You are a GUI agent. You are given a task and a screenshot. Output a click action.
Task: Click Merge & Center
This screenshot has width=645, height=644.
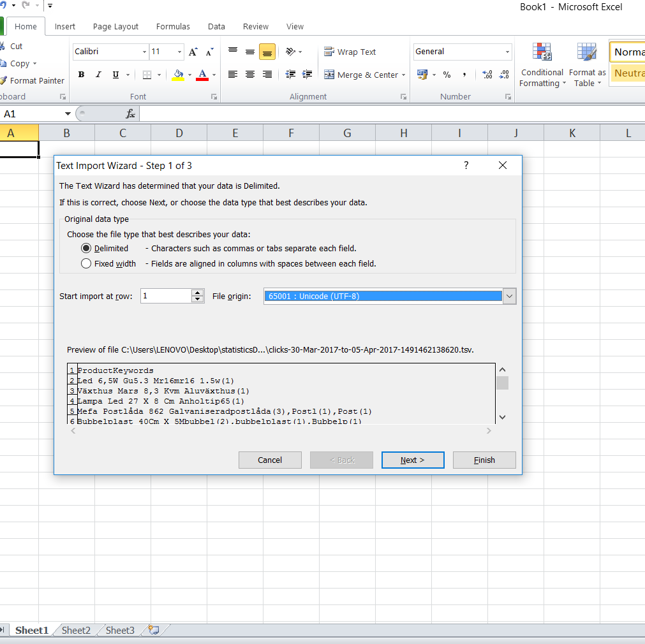361,75
